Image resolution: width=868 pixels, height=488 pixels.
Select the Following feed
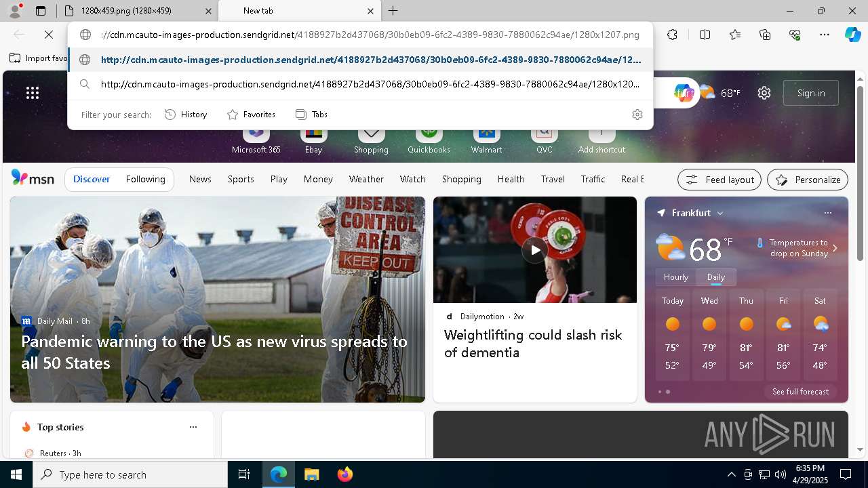tap(145, 179)
